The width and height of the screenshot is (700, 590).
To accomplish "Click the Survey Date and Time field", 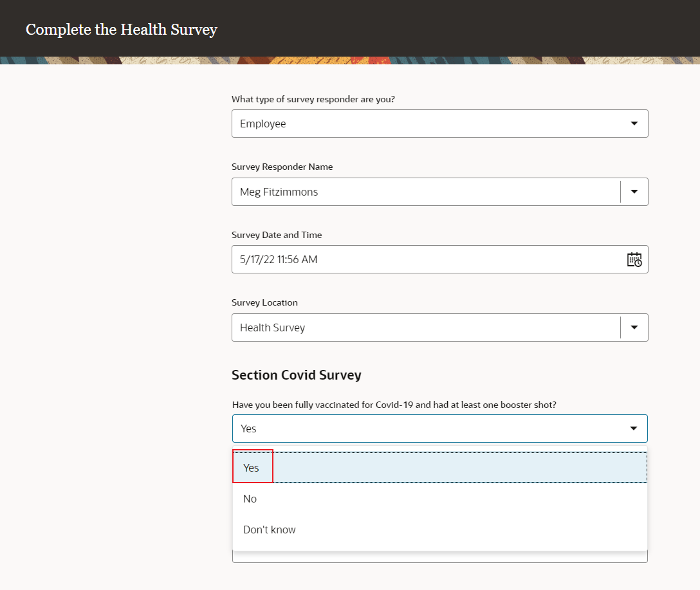I will click(425, 259).
